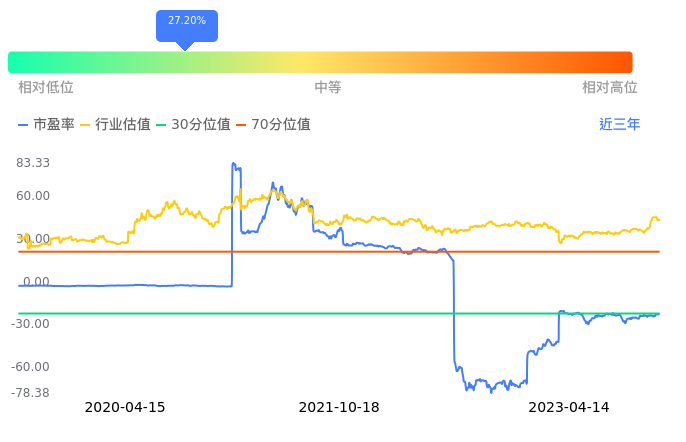
Task: Click the 2021-10-18 date on the axis
Action: click(340, 408)
